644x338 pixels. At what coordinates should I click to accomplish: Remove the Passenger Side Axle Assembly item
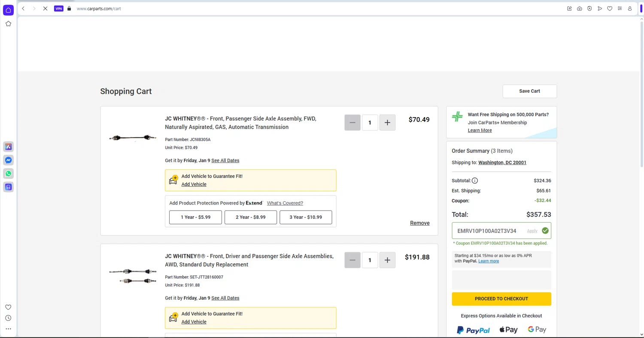[x=420, y=223]
